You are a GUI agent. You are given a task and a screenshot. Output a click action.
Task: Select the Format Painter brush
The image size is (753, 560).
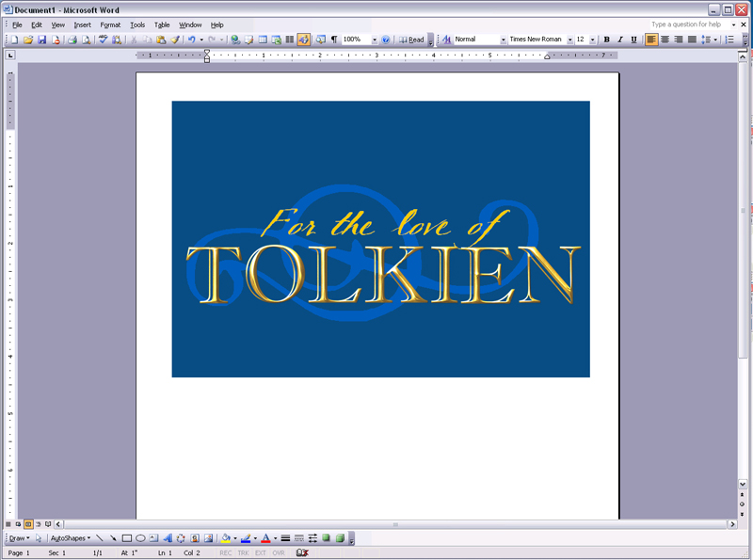(174, 40)
